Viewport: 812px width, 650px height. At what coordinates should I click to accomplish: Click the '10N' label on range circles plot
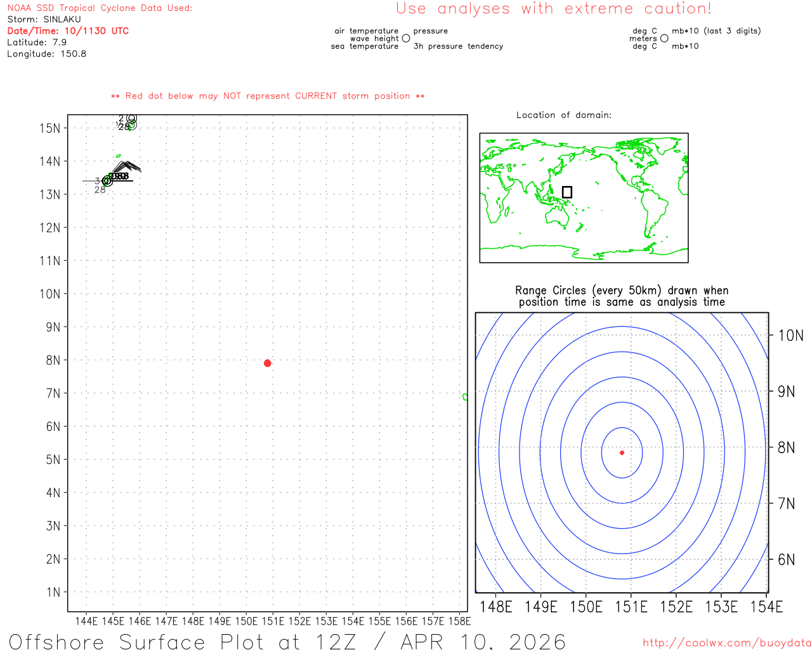coord(791,336)
